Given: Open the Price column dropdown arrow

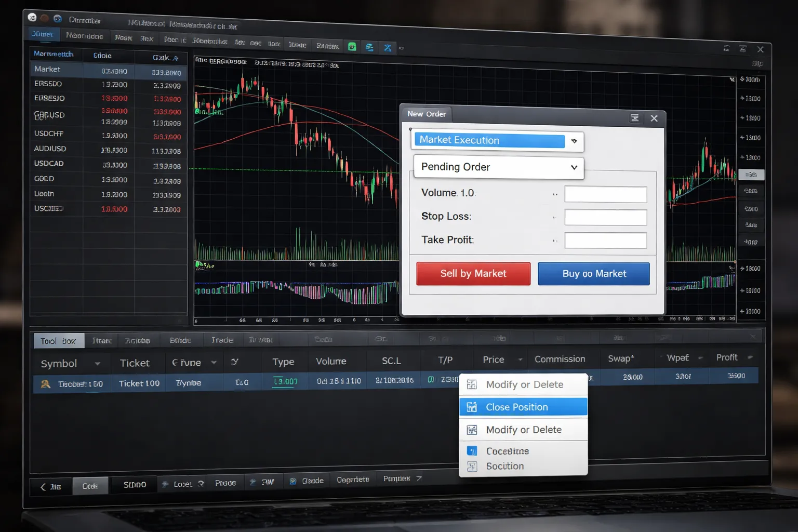Looking at the screenshot, I should (520, 360).
